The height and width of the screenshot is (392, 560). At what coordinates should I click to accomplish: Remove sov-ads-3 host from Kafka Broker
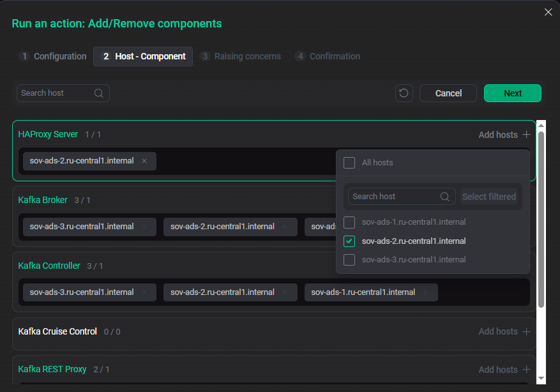point(144,227)
